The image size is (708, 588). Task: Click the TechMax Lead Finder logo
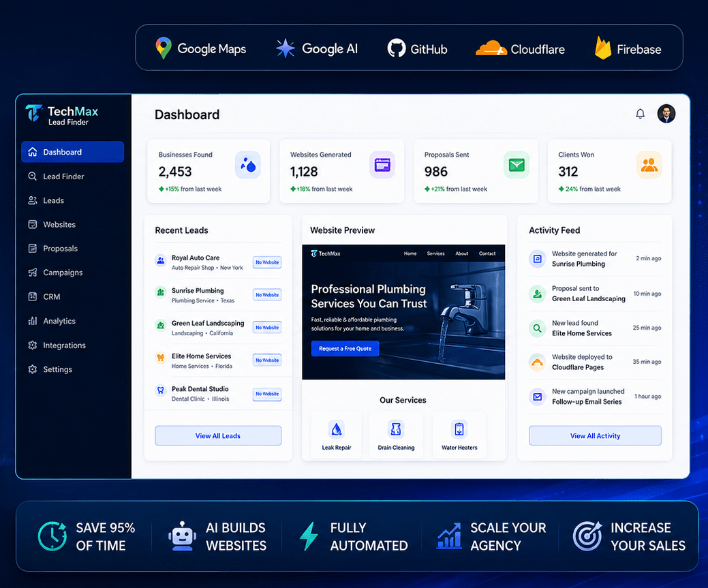pos(61,114)
